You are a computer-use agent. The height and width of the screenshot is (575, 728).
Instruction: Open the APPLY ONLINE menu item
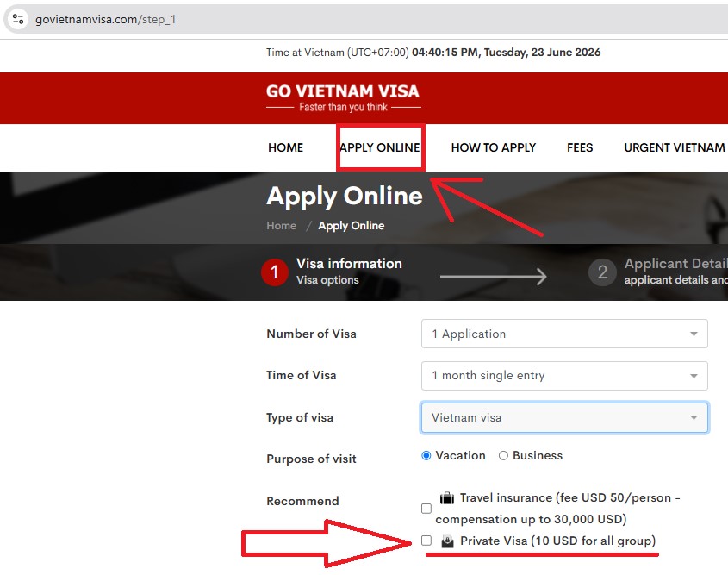[380, 147]
